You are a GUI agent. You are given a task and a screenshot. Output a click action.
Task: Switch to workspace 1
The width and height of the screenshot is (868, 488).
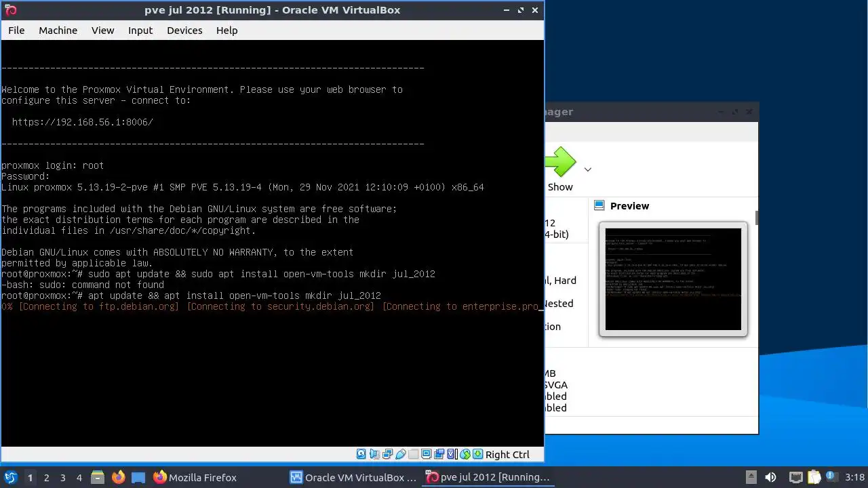[x=30, y=478]
